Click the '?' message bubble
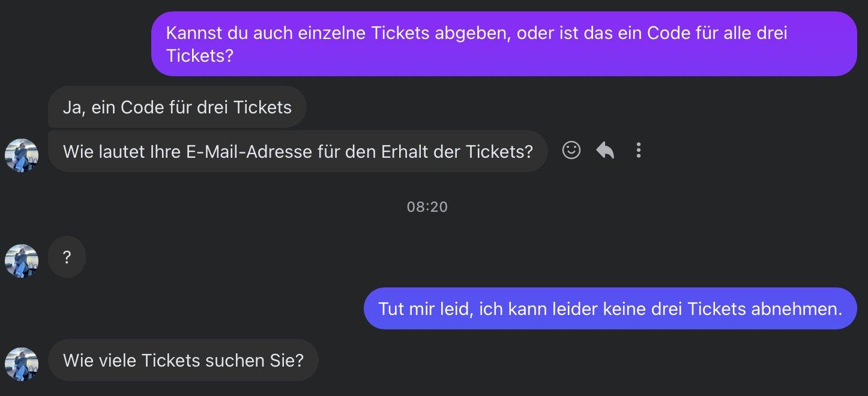The width and height of the screenshot is (868, 396). coord(67,257)
